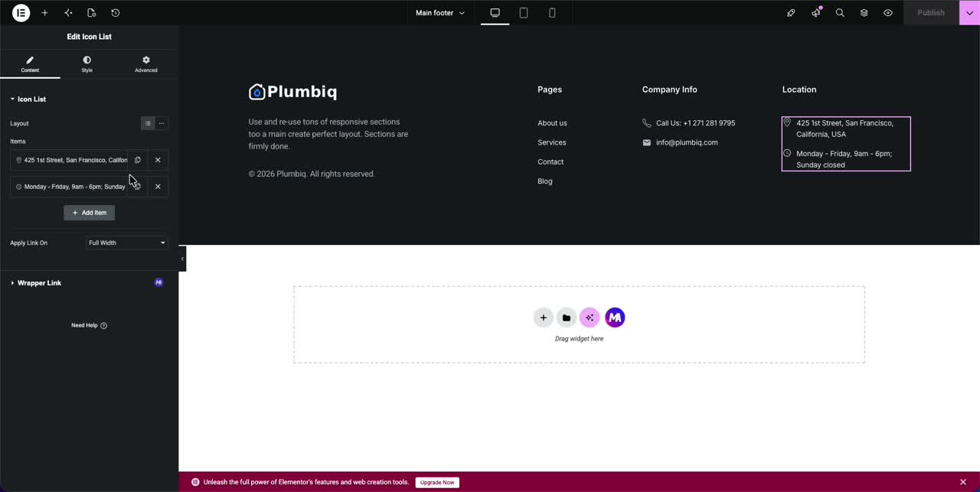Click the Contact footer link

click(x=550, y=162)
